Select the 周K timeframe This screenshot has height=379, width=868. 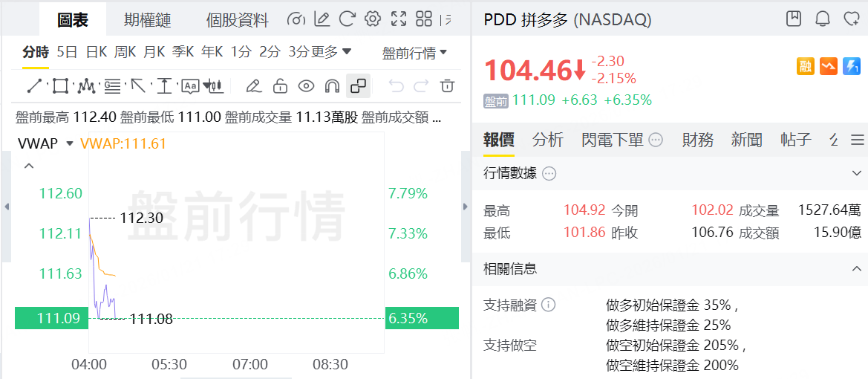coord(125,53)
